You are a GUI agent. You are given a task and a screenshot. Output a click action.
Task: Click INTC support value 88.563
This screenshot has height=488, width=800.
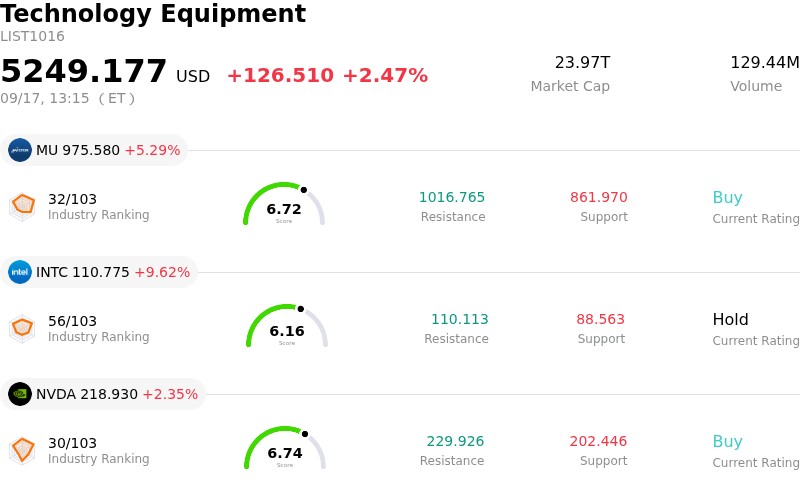(x=601, y=319)
